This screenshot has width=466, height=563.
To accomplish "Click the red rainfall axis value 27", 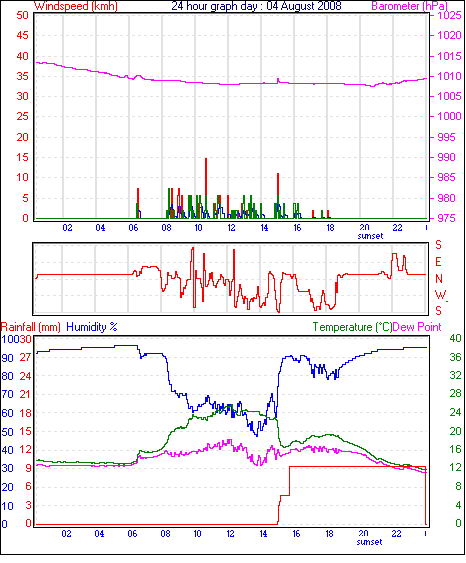I will 25,358.
